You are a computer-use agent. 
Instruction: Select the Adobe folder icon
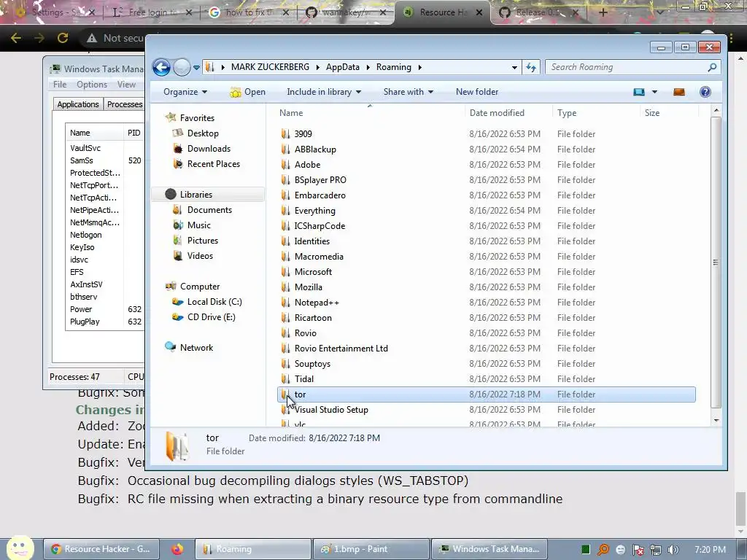[285, 164]
